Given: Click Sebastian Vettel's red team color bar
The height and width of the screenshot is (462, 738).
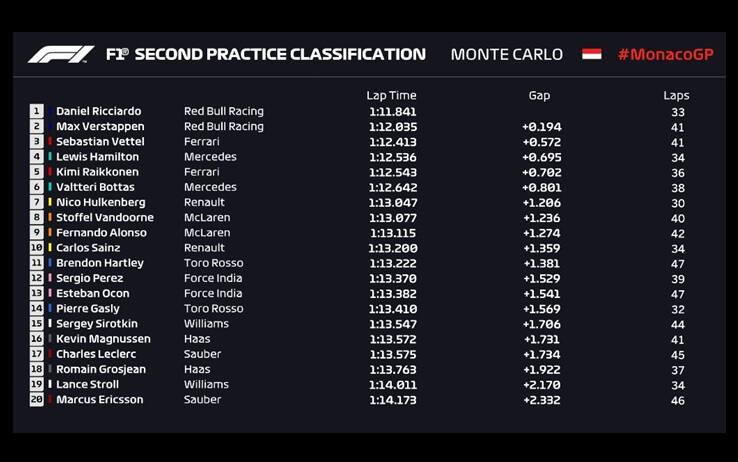Looking at the screenshot, I should pos(50,142).
